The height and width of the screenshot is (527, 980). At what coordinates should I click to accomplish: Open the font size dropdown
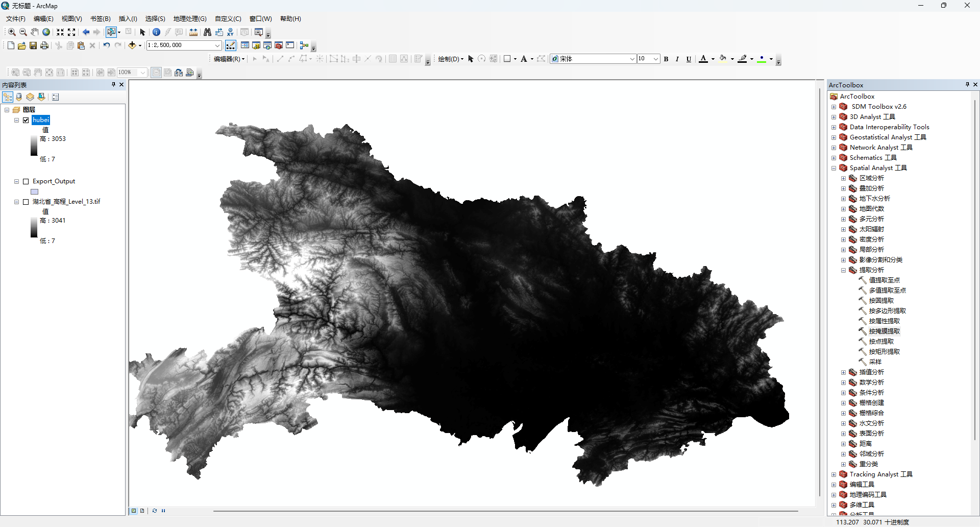tap(656, 59)
